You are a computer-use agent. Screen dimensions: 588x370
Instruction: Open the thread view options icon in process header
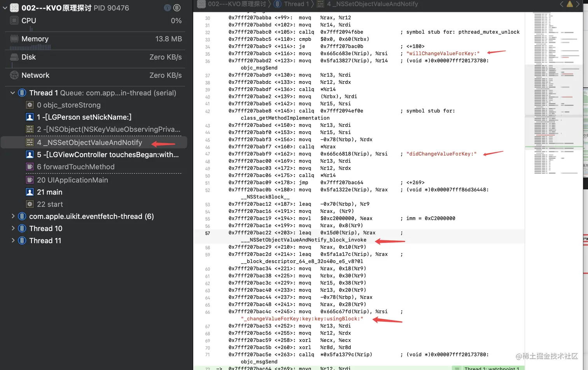click(x=177, y=8)
